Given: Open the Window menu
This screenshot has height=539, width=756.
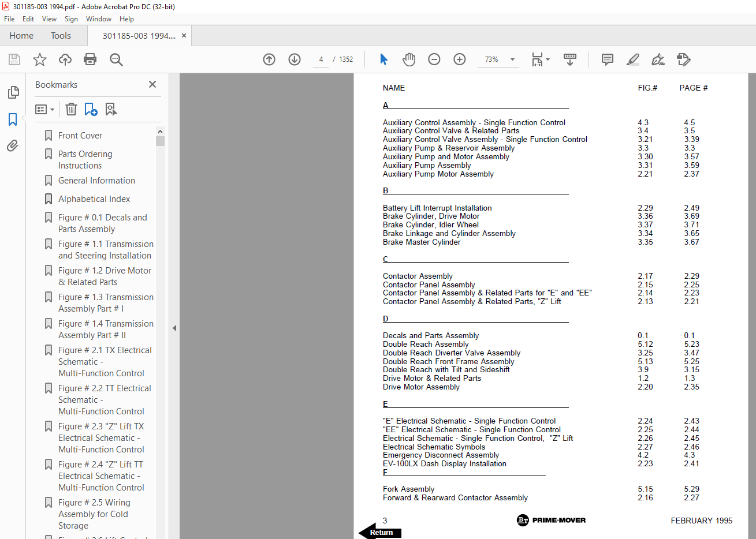Looking at the screenshot, I should pyautogui.click(x=99, y=19).
